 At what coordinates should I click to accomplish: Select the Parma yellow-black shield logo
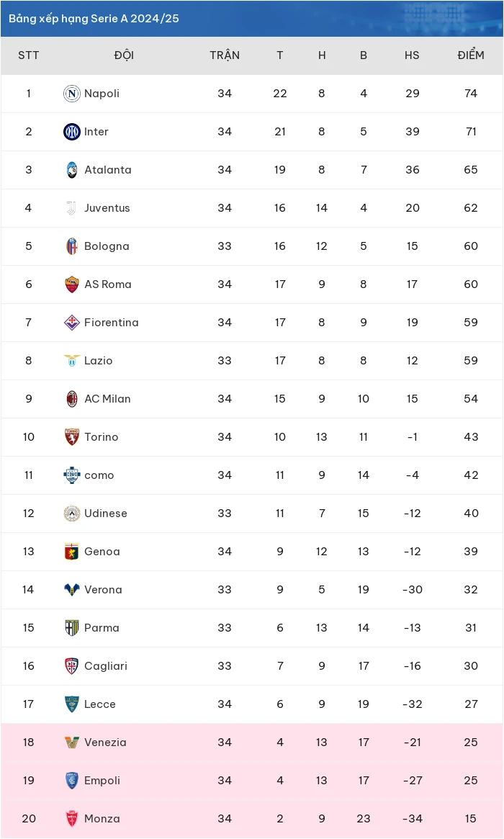pos(72,628)
